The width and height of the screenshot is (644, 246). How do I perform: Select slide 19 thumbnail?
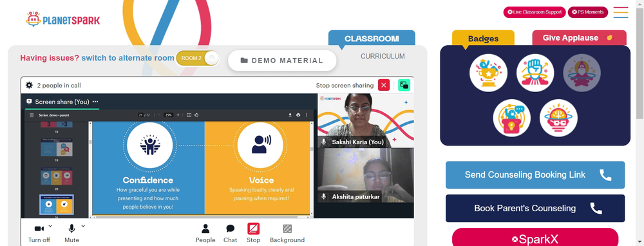click(x=56, y=147)
